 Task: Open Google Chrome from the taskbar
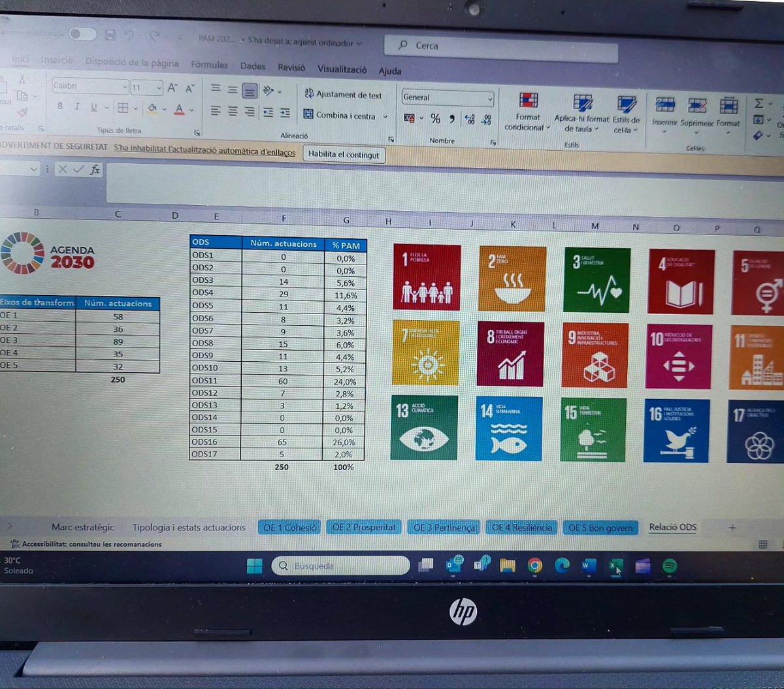pos(535,566)
